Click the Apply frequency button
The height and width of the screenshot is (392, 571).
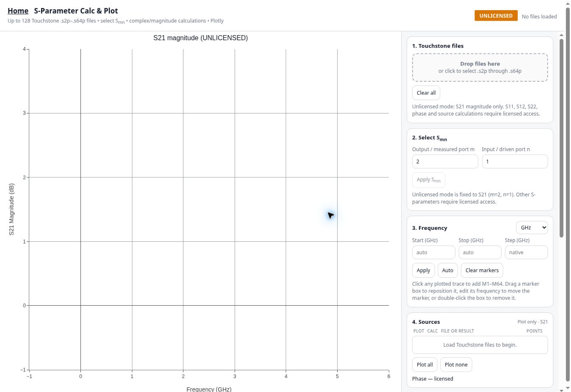[x=424, y=270]
